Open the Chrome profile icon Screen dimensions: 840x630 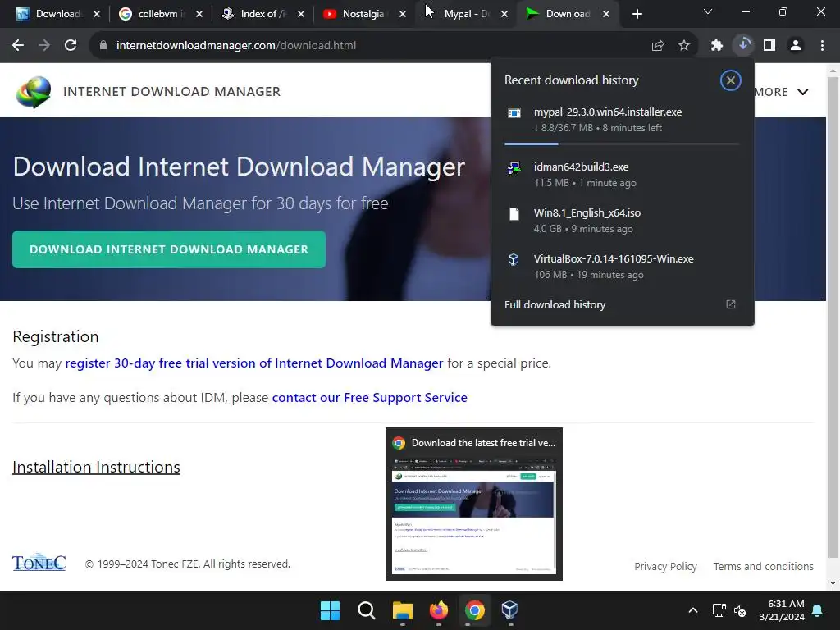(796, 46)
